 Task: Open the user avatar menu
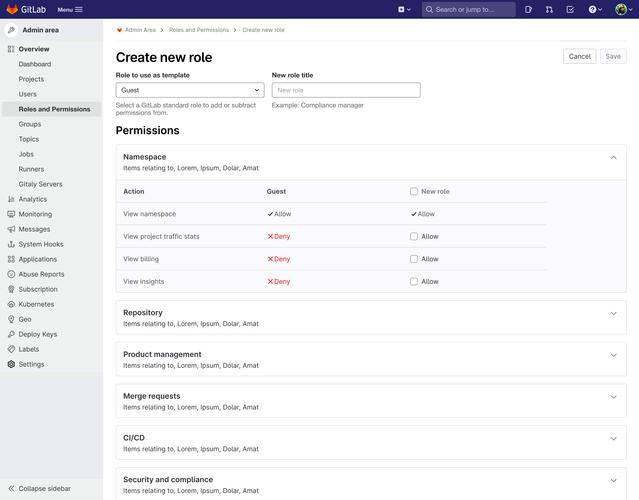click(x=624, y=9)
